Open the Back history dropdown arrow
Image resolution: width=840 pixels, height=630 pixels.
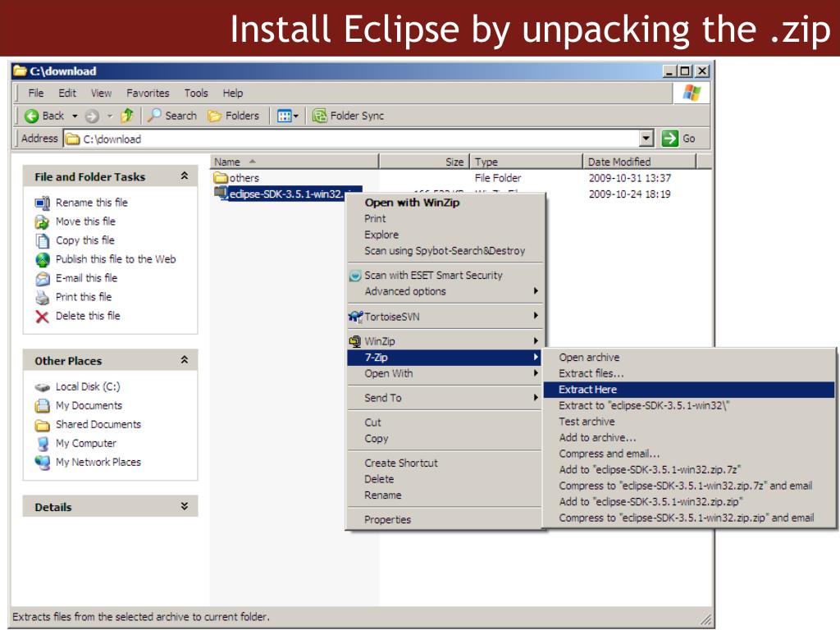[75, 116]
